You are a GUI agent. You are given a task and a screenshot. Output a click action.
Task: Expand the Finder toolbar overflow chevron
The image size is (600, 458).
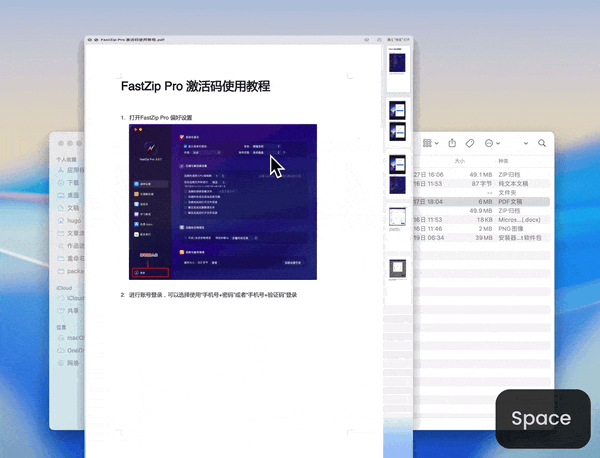[526, 143]
